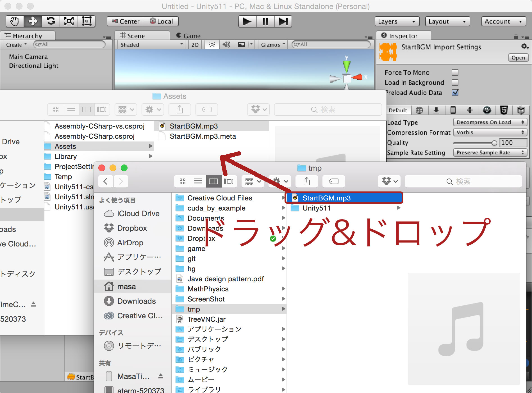Click Share icon in tmp Finder window

click(307, 181)
